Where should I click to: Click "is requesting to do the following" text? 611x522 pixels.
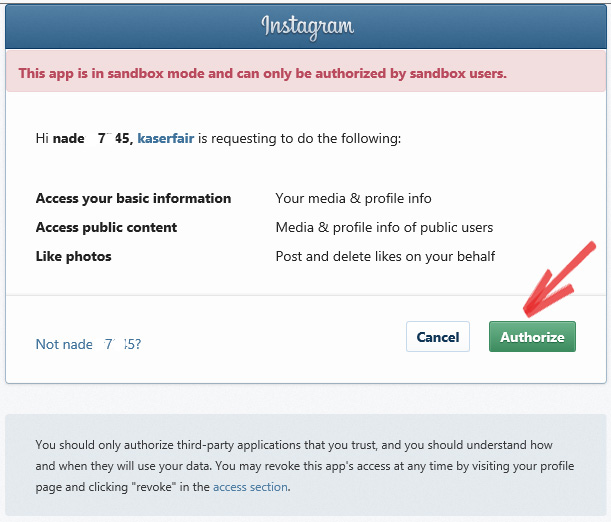coord(299,138)
